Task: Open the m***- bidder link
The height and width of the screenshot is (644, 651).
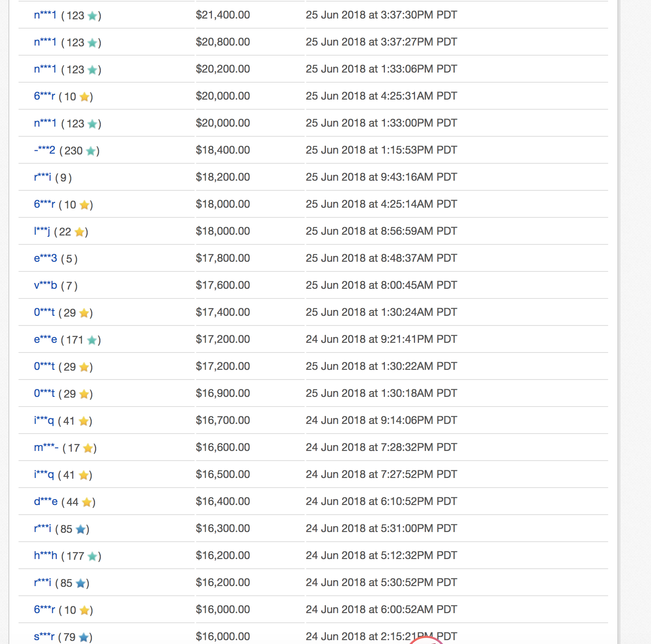Action: click(46, 447)
